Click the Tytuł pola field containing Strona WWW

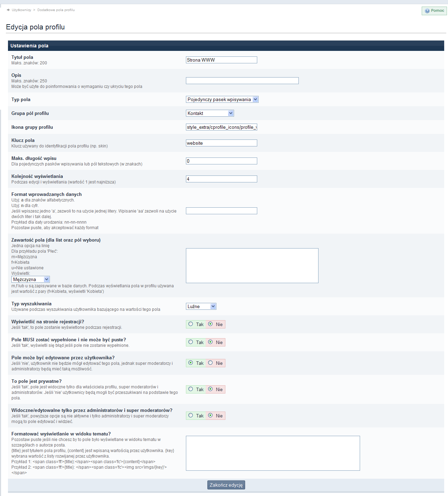(222, 60)
